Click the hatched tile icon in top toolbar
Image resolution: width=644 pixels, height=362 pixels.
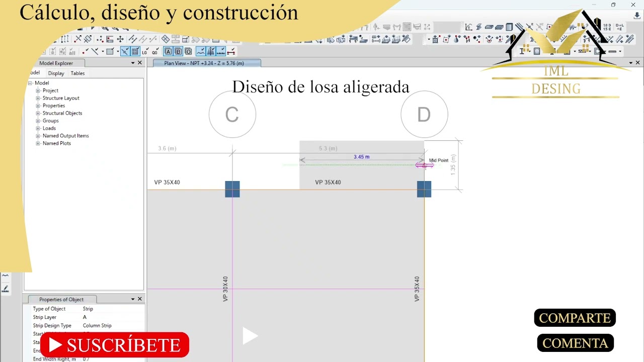click(407, 27)
